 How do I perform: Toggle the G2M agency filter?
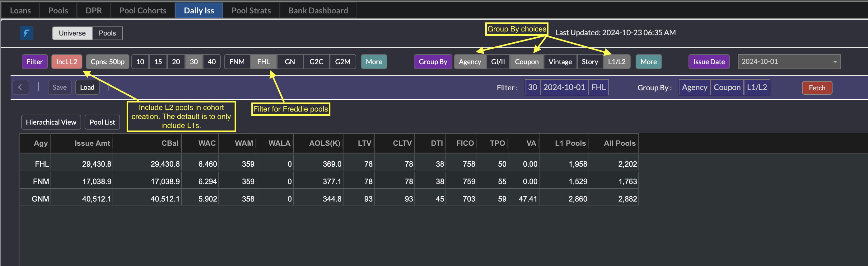[342, 62]
